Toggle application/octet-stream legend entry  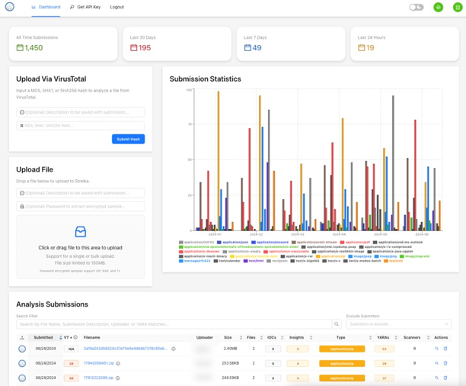tap(314, 242)
